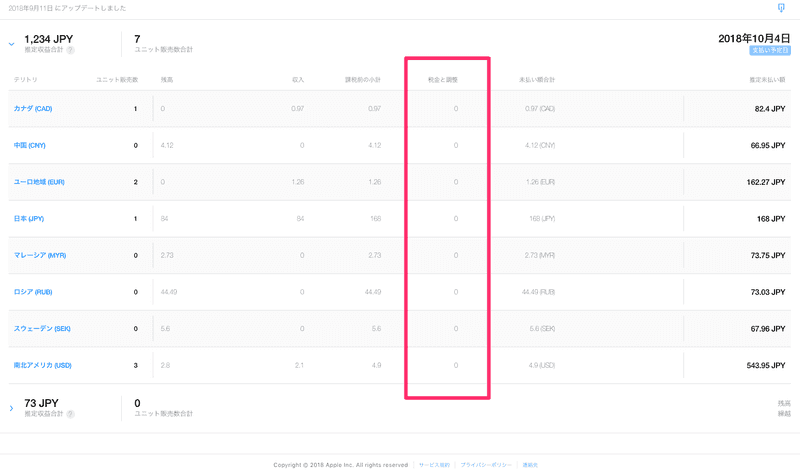Open the 中国 (CNY) territory link
This screenshot has height=472, width=800.
click(x=30, y=145)
